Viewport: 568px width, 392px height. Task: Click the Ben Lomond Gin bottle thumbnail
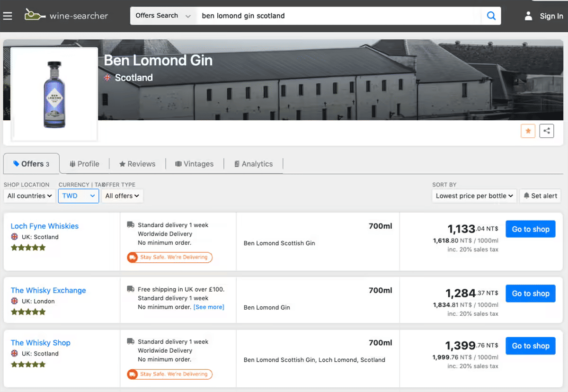point(54,94)
